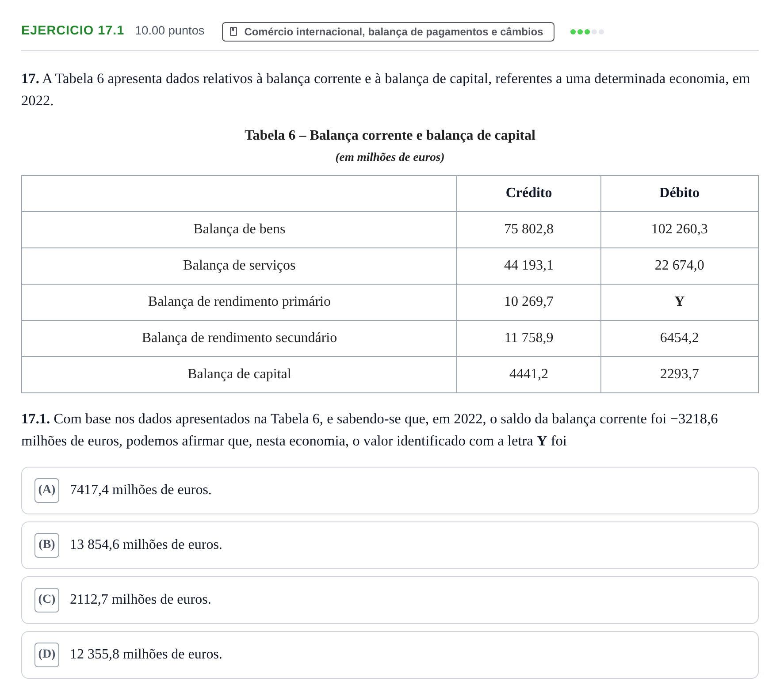The image size is (780, 700).
Task: Click the book icon in the topic tag
Action: [233, 31]
